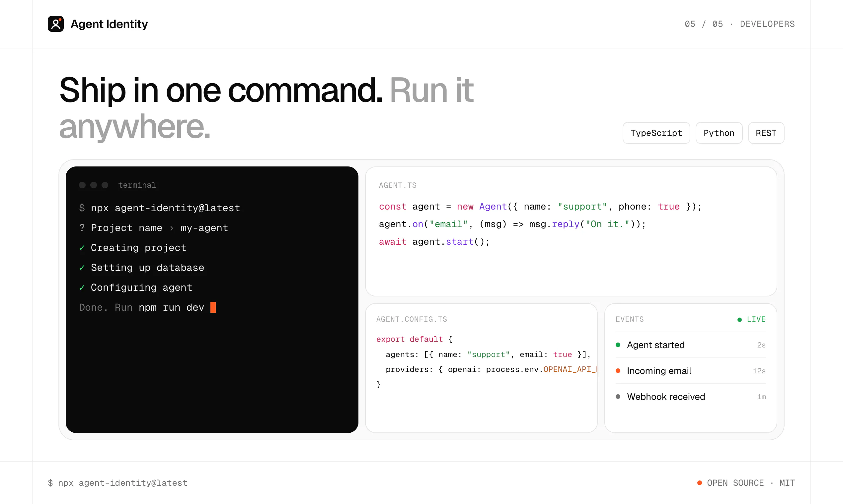This screenshot has width=843, height=504.
Task: Click the 'export default {' code line
Action: [x=414, y=339]
